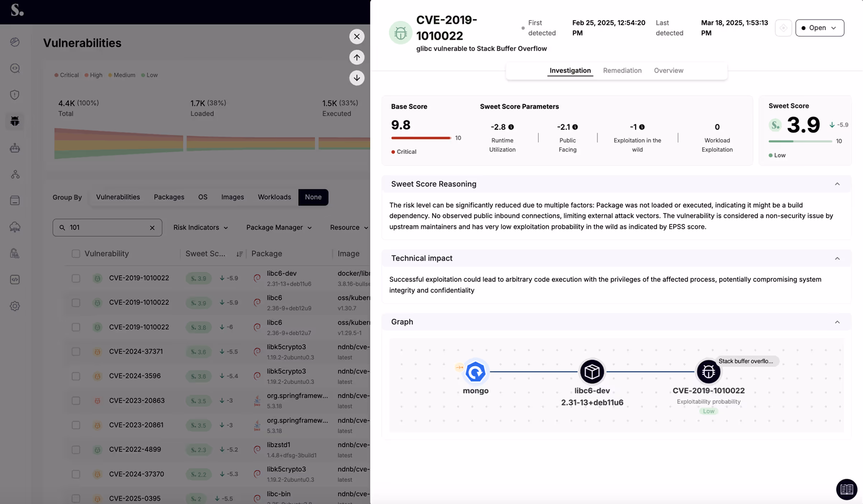Go to previous vulnerability with up arrow
This screenshot has width=863, height=504.
[357, 57]
